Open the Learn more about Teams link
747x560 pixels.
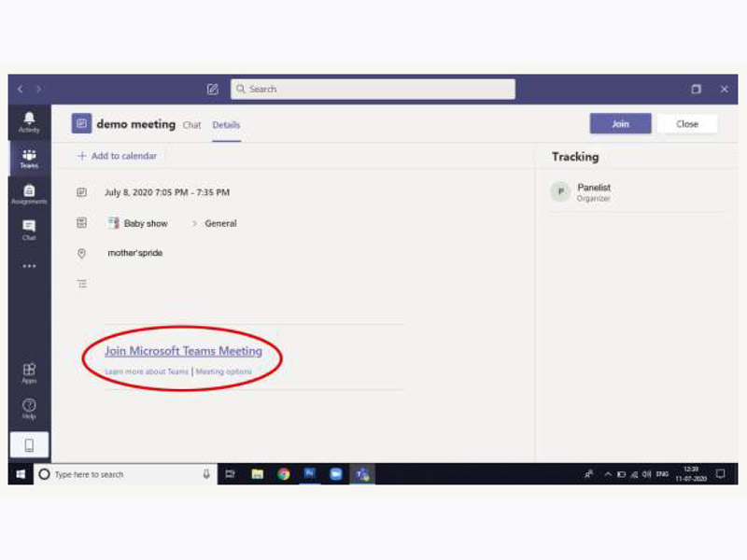click(x=147, y=371)
